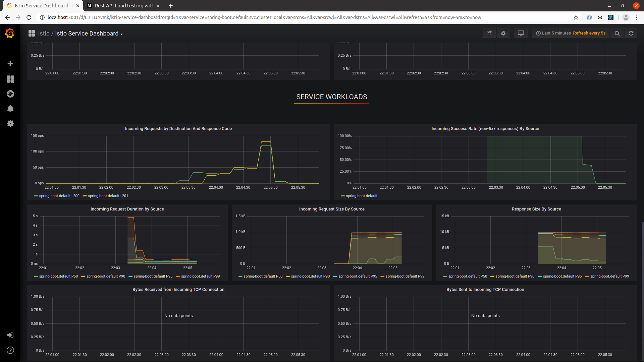This screenshot has height=362, width=644.
Task: Cycle view mode with the monitor icon
Action: [521, 33]
